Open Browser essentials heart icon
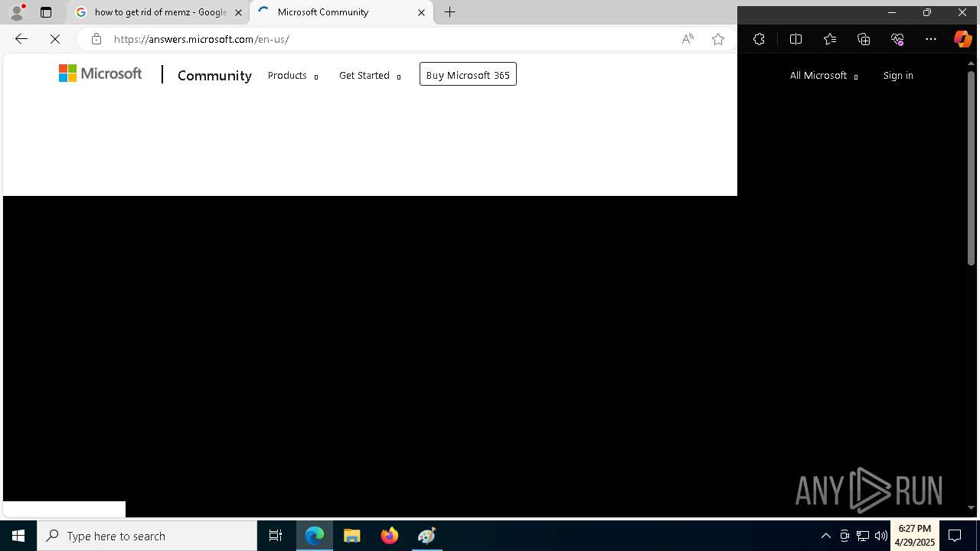 897,39
